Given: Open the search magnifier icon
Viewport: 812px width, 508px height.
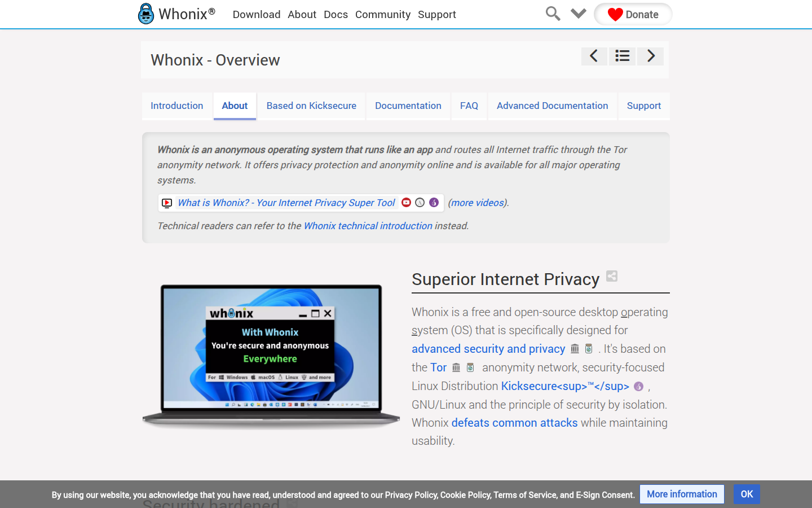Looking at the screenshot, I should (x=553, y=14).
